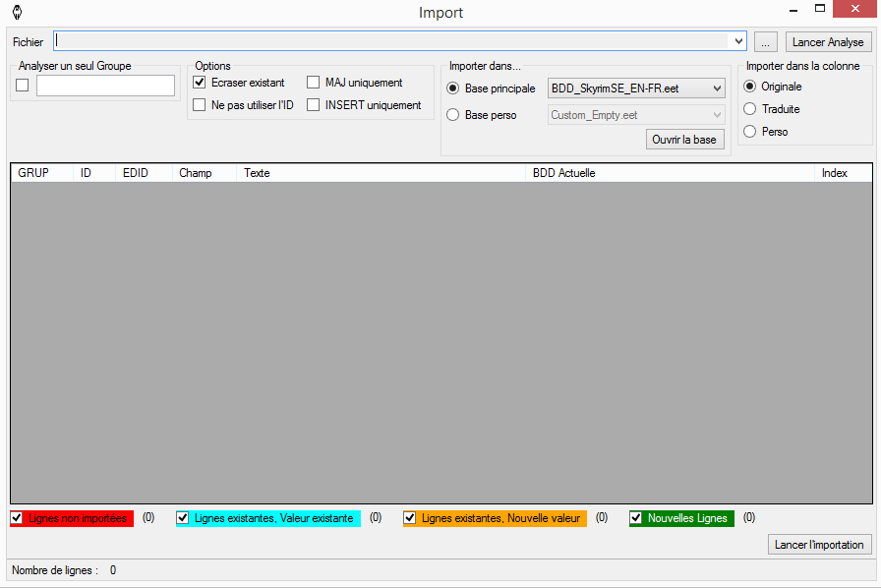
Task: Click the browse file '...' button
Action: click(x=766, y=41)
